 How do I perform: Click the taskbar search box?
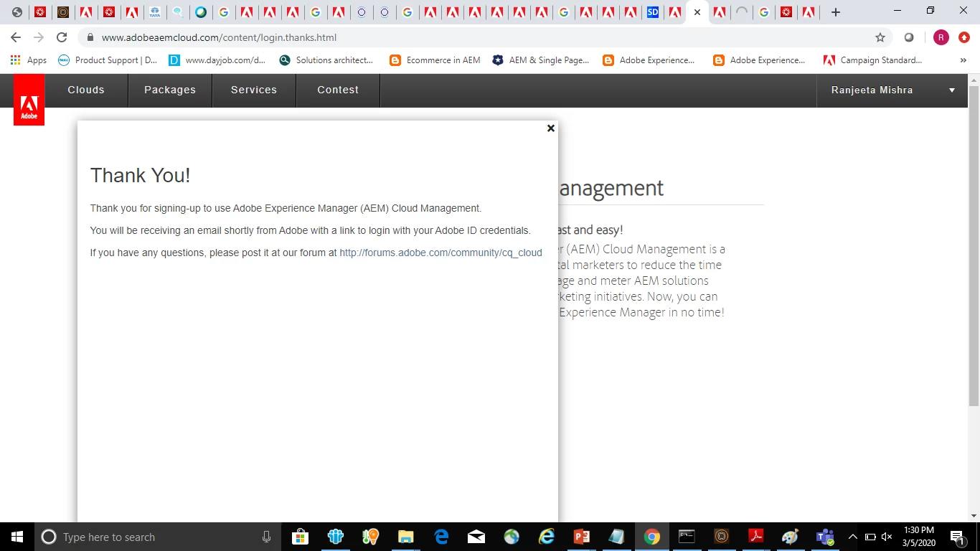(158, 537)
